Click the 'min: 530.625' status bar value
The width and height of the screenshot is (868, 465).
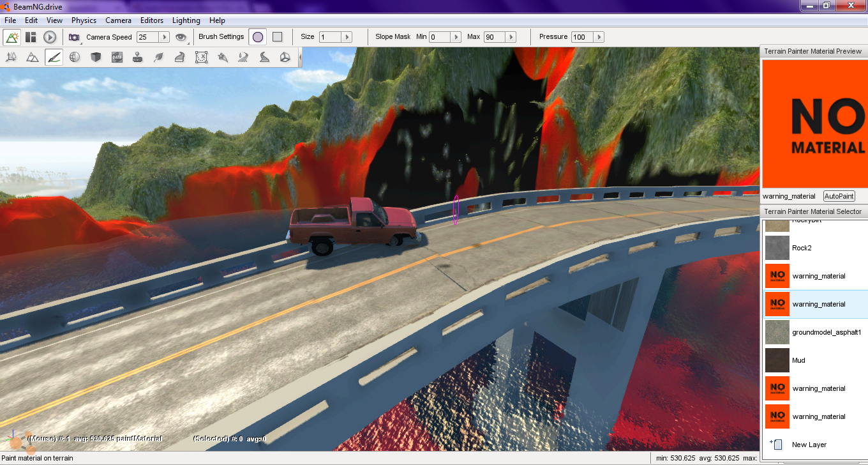pos(675,458)
